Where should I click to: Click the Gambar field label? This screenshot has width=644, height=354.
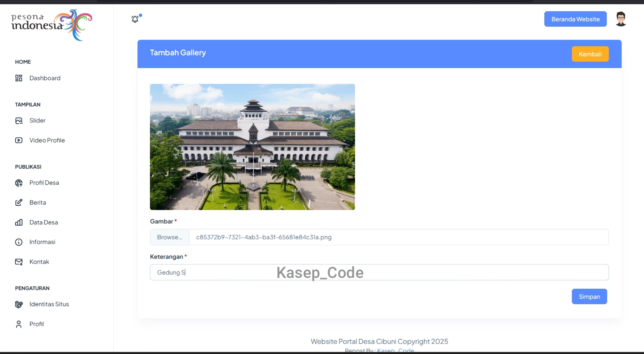click(x=162, y=221)
